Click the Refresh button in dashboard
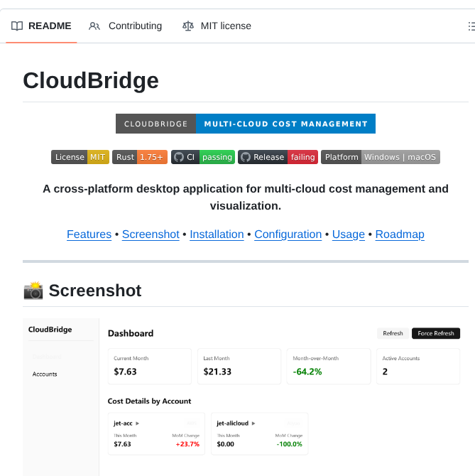The height and width of the screenshot is (476, 475). [393, 333]
